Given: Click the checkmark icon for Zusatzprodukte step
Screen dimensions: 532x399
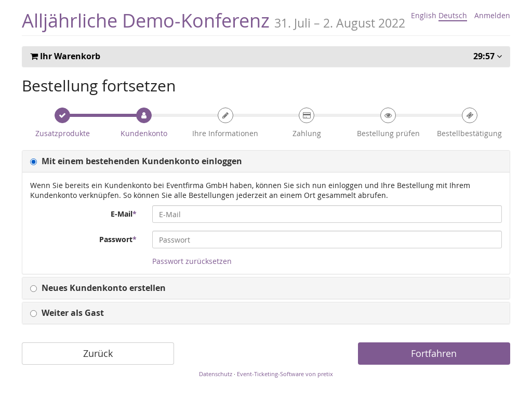Looking at the screenshot, I should tap(62, 115).
